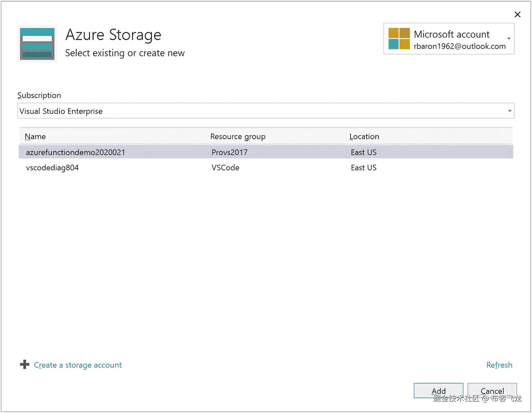532x413 pixels.
Task: Sort by the Location column header
Action: [364, 137]
